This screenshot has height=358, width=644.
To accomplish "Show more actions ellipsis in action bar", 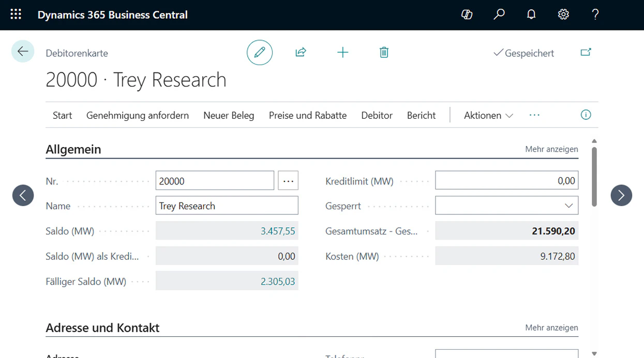I will 534,115.
